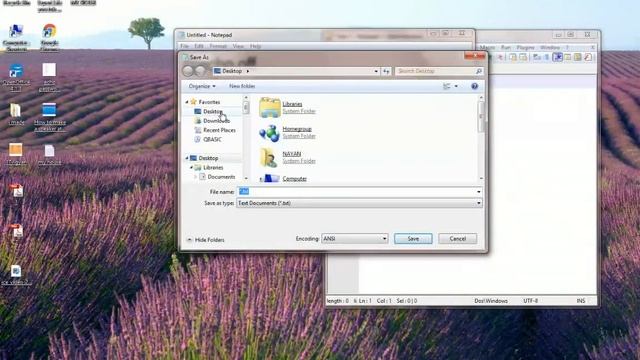The image size is (640, 360).
Task: Select the Libraries system folder icon
Action: tap(270, 107)
